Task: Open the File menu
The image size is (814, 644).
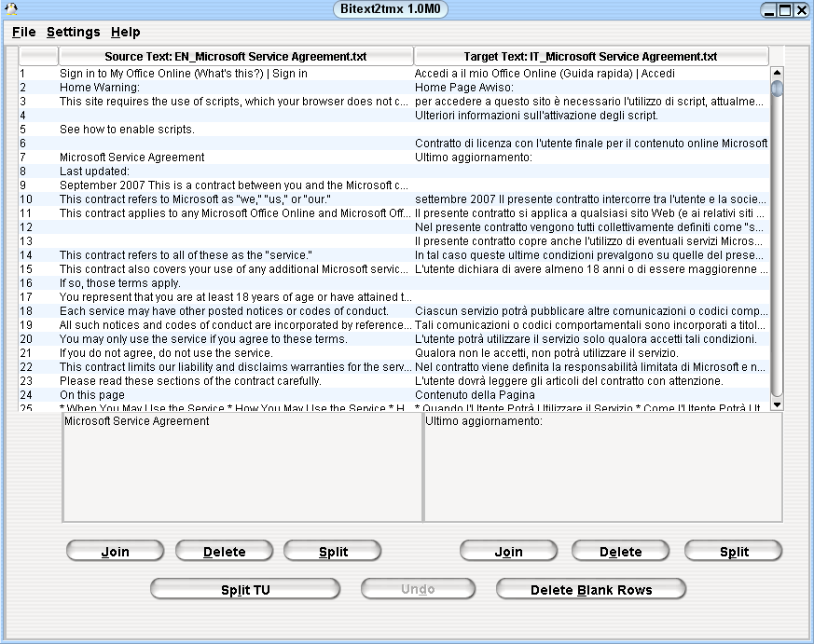Action: point(24,33)
